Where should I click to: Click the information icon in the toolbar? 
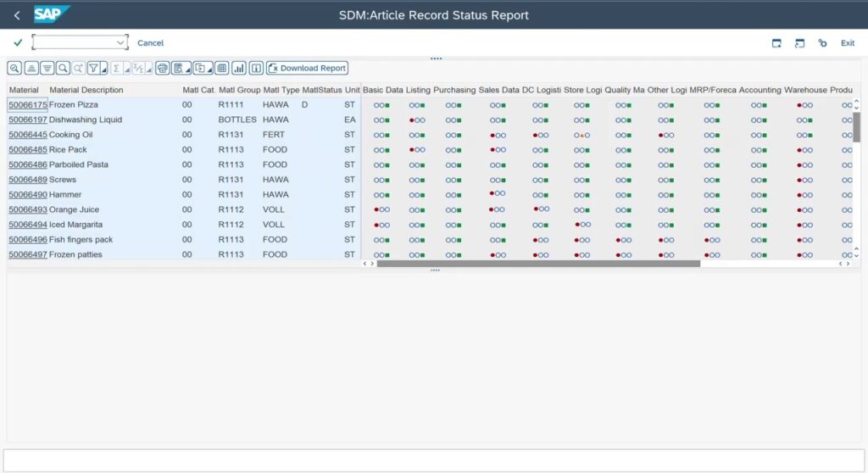pyautogui.click(x=256, y=68)
